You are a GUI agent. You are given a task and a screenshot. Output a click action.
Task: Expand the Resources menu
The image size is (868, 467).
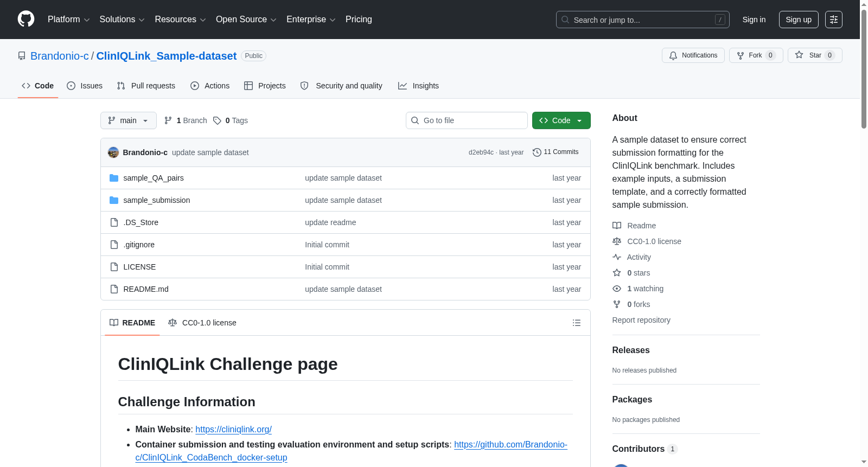[x=180, y=20]
